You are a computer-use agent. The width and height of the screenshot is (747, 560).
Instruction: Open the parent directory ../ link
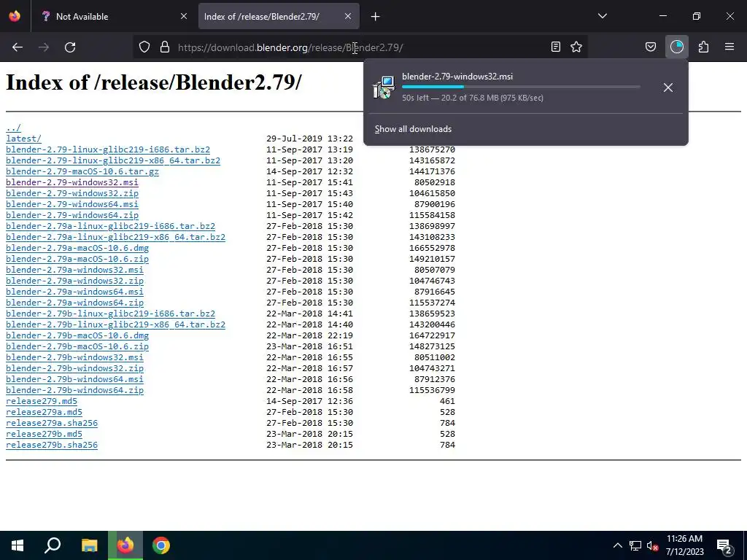click(13, 128)
